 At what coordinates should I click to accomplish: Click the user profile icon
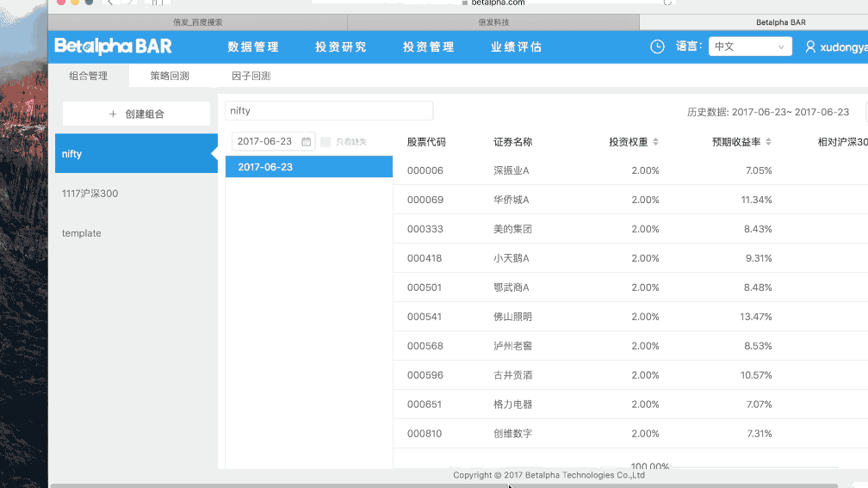pyautogui.click(x=810, y=47)
